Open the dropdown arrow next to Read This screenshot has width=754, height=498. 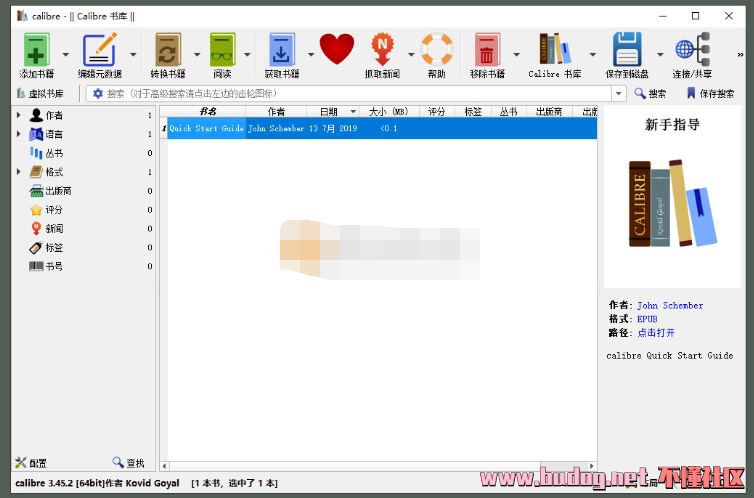tap(247, 54)
